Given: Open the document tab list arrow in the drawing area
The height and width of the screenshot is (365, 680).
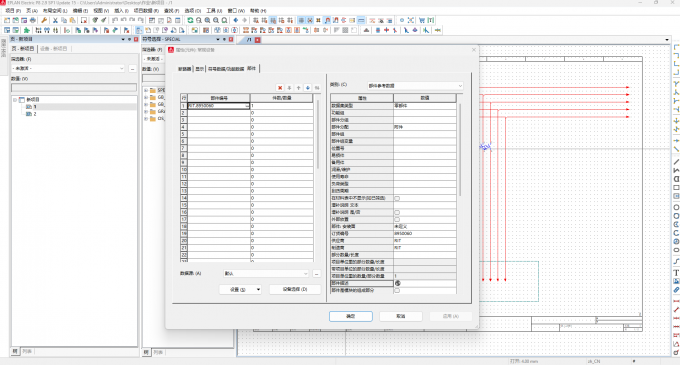Looking at the screenshot, I should pos(667,40).
